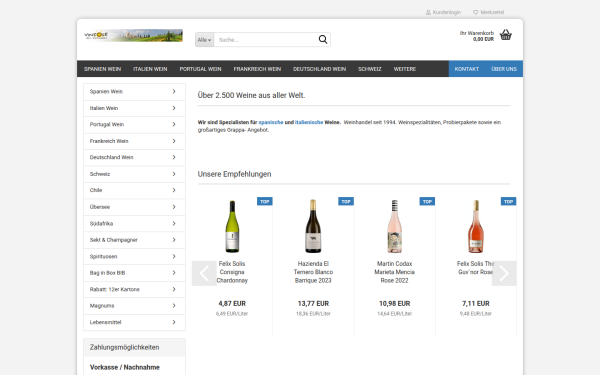Click TOP badge on Felix Solis Guv'nor Rose
This screenshot has width=600, height=375.
click(509, 201)
